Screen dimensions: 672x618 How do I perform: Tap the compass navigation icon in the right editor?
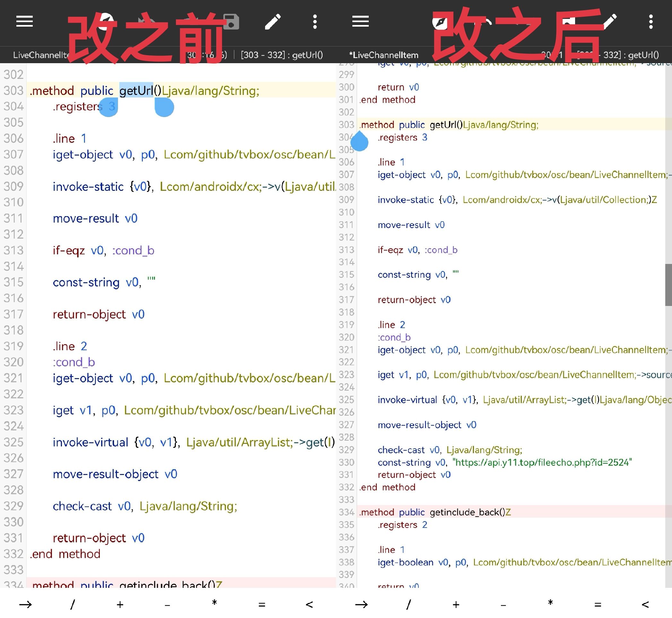pyautogui.click(x=439, y=22)
